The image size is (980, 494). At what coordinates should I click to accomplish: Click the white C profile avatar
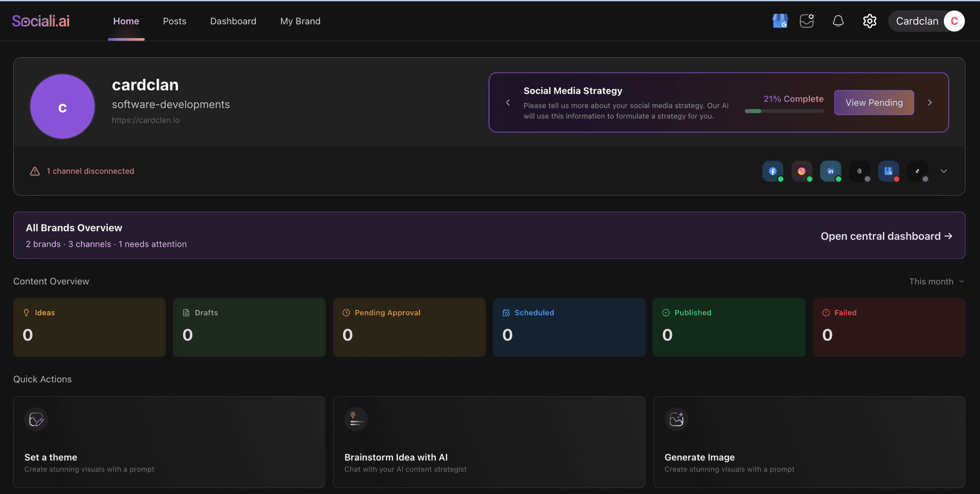(x=954, y=21)
